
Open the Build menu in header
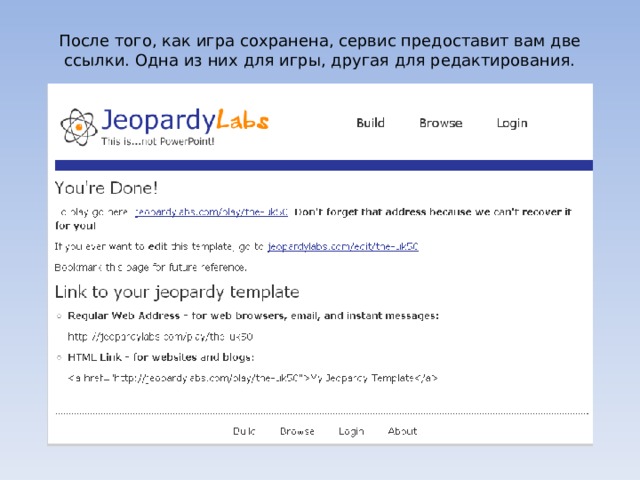pyautogui.click(x=370, y=123)
